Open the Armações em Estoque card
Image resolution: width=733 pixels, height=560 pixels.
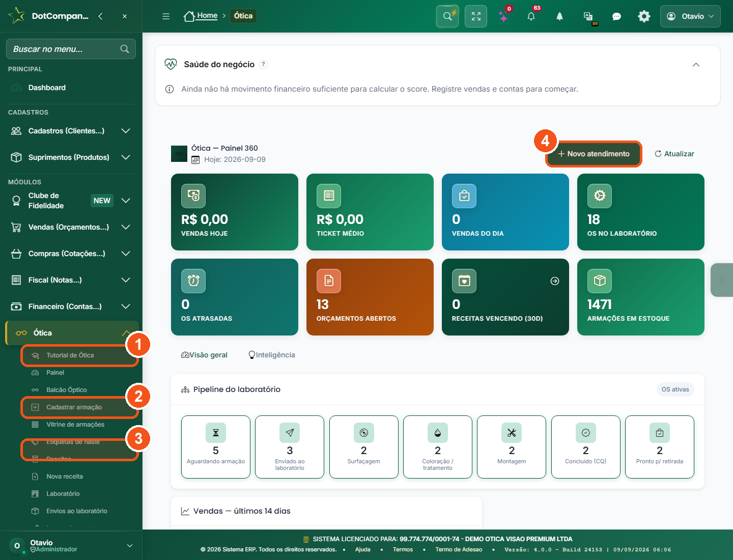tap(641, 297)
